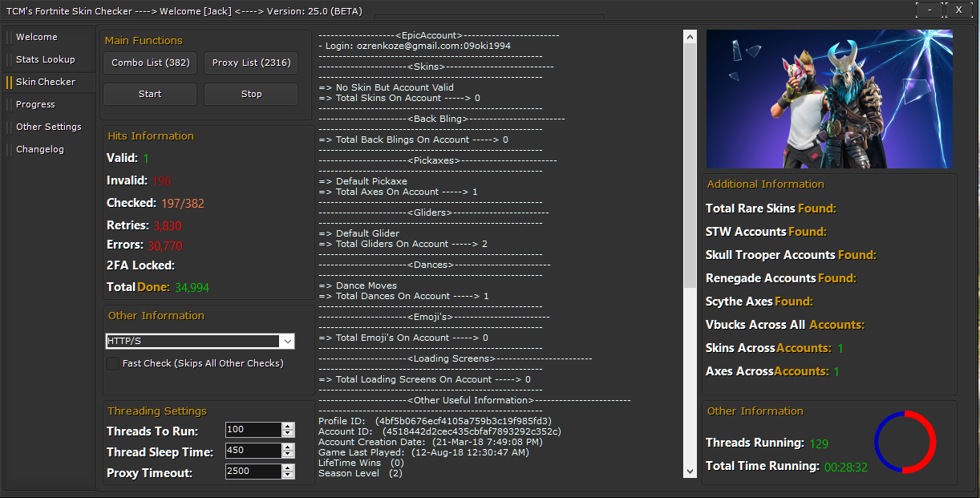Viewport: 980px width, 498px height.
Task: Click the results log scrollbar thumb
Action: coord(690,166)
